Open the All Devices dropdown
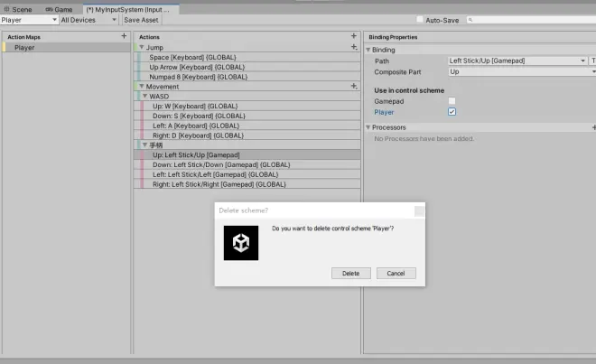 point(88,19)
